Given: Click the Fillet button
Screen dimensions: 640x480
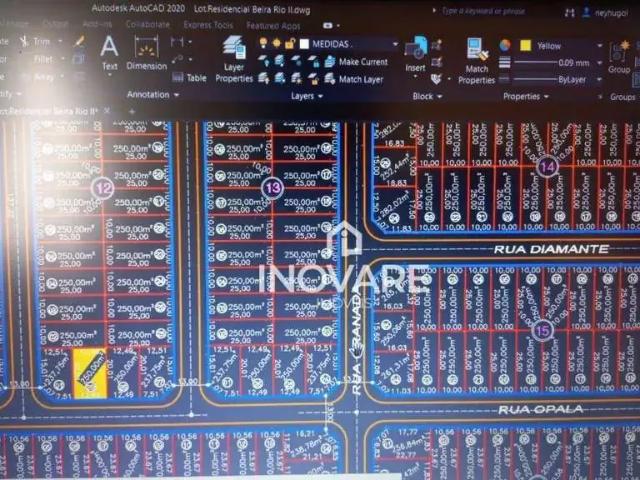Looking at the screenshot, I should tap(43, 60).
